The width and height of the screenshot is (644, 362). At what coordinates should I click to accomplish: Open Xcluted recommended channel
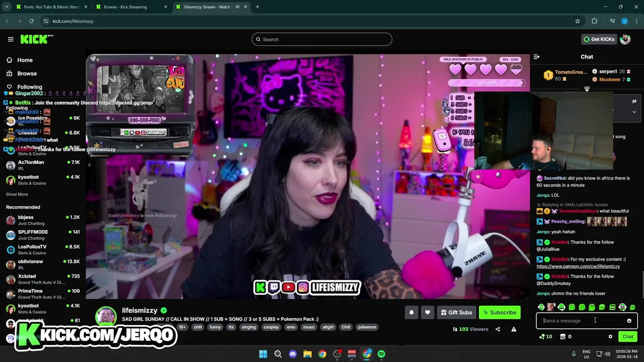[x=43, y=279]
